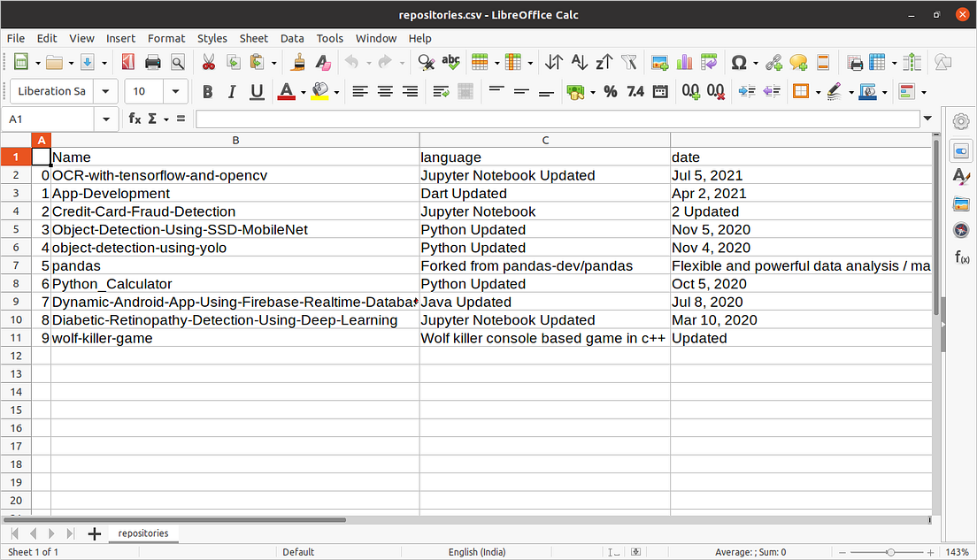
Task: Select the repositories sheet tab
Action: [143, 533]
